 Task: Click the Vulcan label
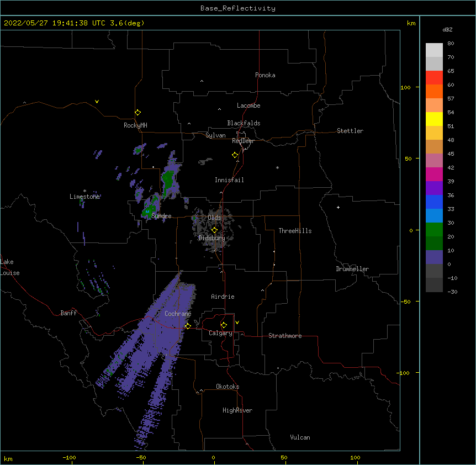[300, 437]
